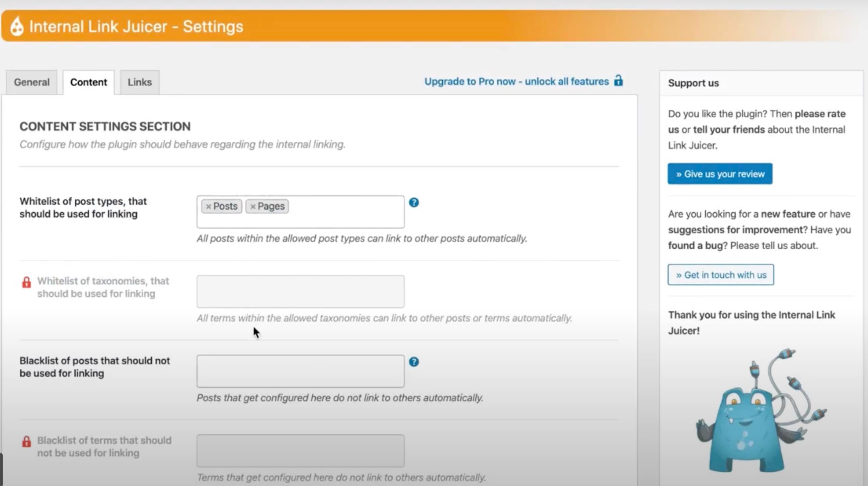This screenshot has height=486, width=868.
Task: Click locked blacklist of terms field
Action: (x=300, y=450)
